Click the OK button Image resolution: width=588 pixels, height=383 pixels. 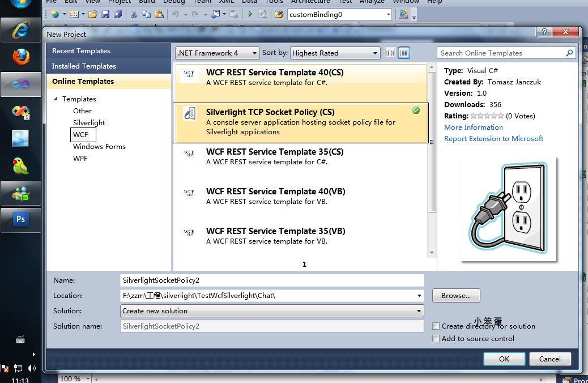point(504,359)
